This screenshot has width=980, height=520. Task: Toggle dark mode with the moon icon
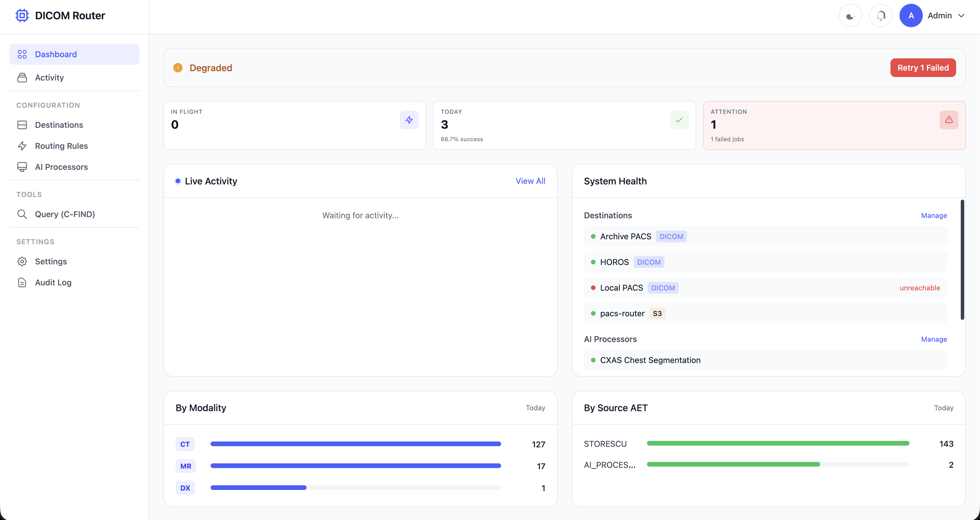tap(850, 15)
